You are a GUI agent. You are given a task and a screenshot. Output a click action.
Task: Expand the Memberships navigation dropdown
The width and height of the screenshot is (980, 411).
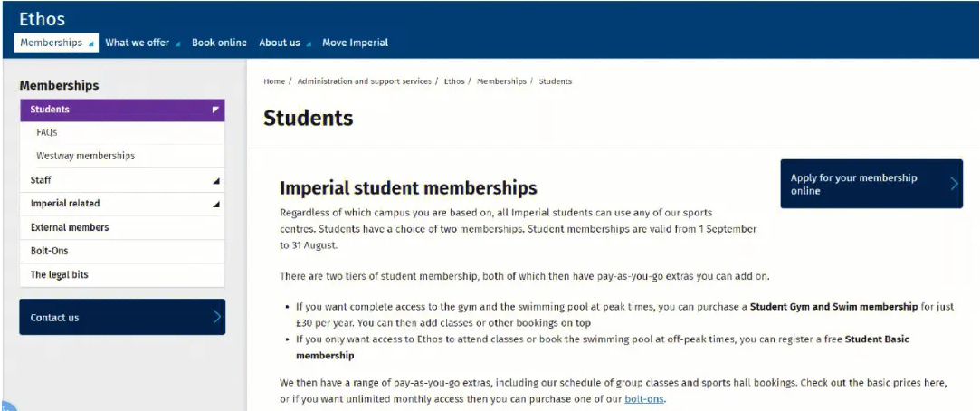56,43
